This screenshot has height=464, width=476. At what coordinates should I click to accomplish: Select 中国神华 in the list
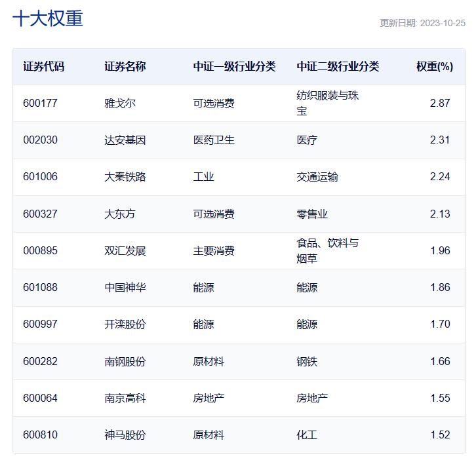(125, 287)
